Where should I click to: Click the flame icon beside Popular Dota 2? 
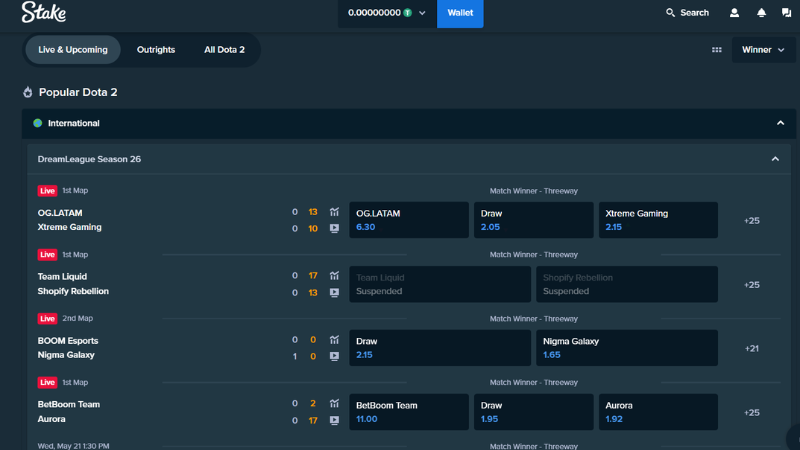[28, 92]
